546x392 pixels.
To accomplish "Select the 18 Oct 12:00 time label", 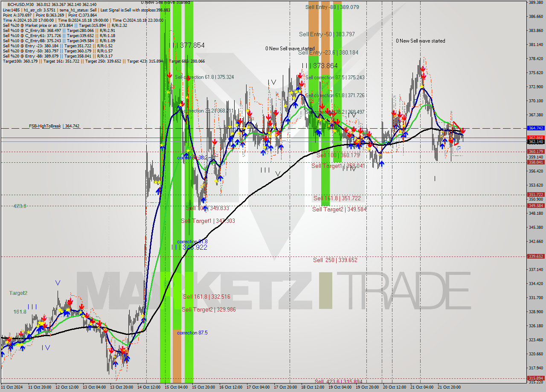I will [x=313, y=387].
